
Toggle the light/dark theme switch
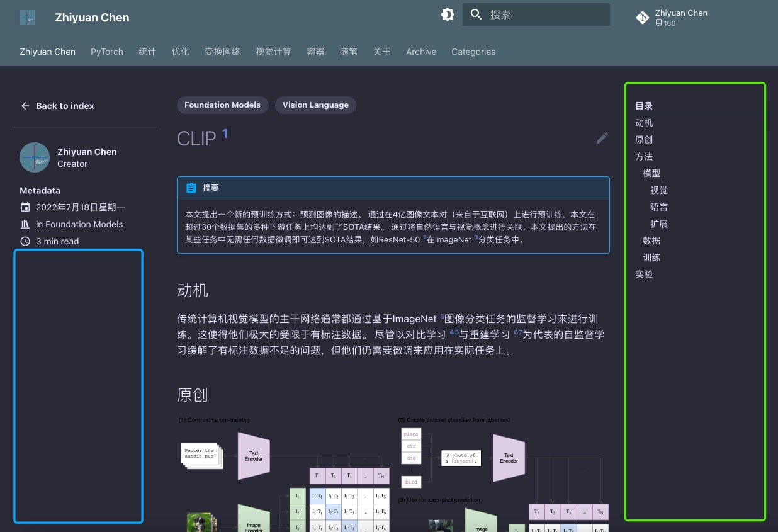[448, 14]
